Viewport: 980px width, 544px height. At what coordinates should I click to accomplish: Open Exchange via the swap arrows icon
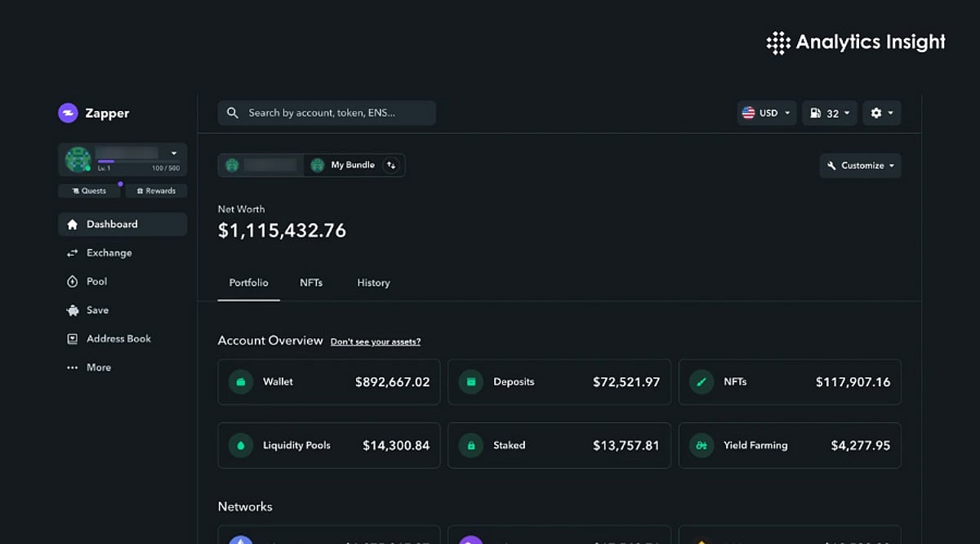click(x=72, y=252)
